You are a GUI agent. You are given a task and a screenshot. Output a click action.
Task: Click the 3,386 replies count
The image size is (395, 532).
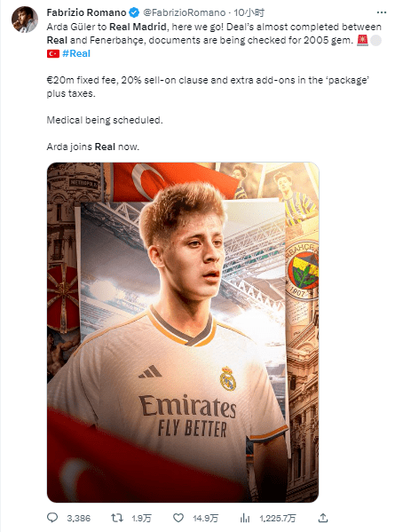point(79,518)
